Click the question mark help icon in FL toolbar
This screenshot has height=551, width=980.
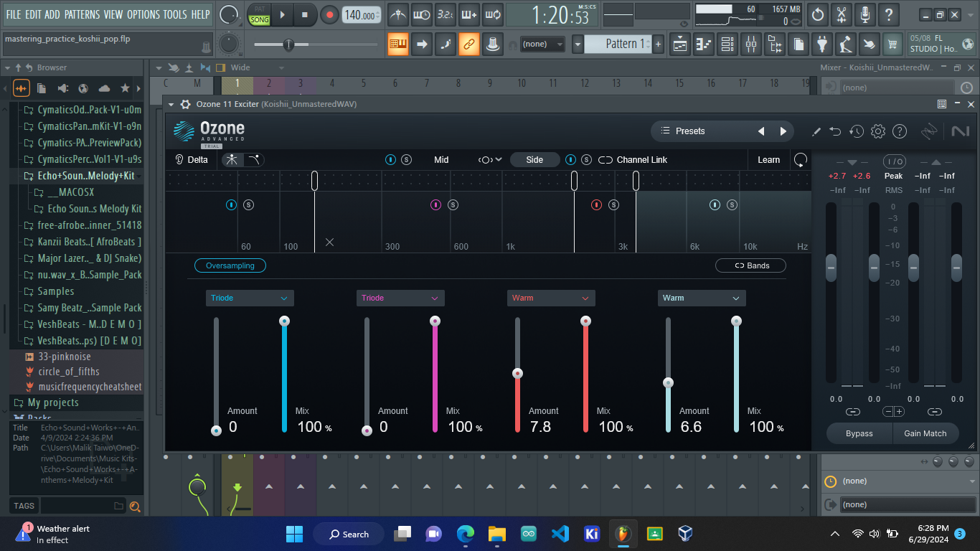pyautogui.click(x=889, y=14)
